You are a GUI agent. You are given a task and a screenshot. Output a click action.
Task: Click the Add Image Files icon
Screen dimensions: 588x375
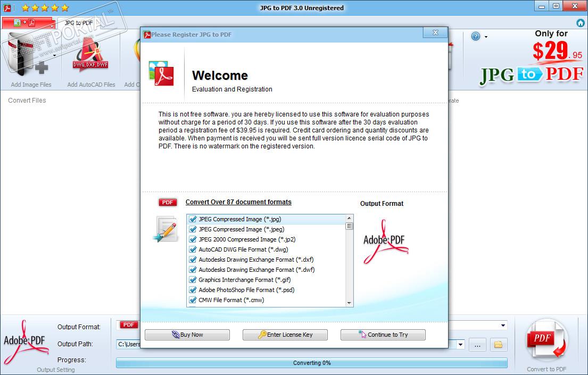click(x=28, y=54)
